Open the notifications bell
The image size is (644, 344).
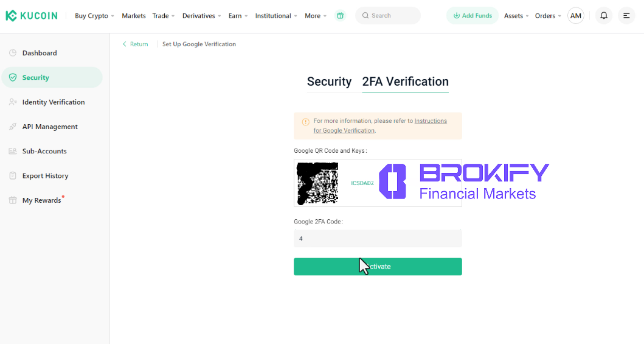[604, 16]
